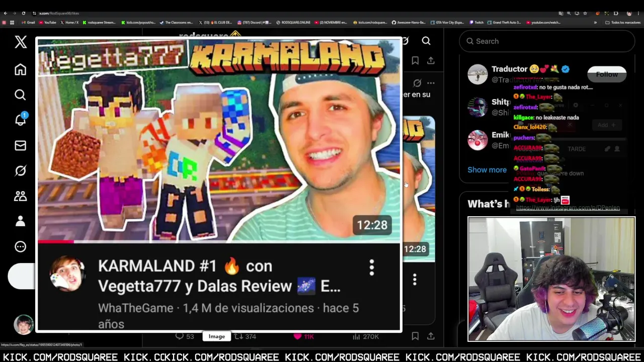Click the red video progress bar
The height and width of the screenshot is (362, 644).
point(56,242)
